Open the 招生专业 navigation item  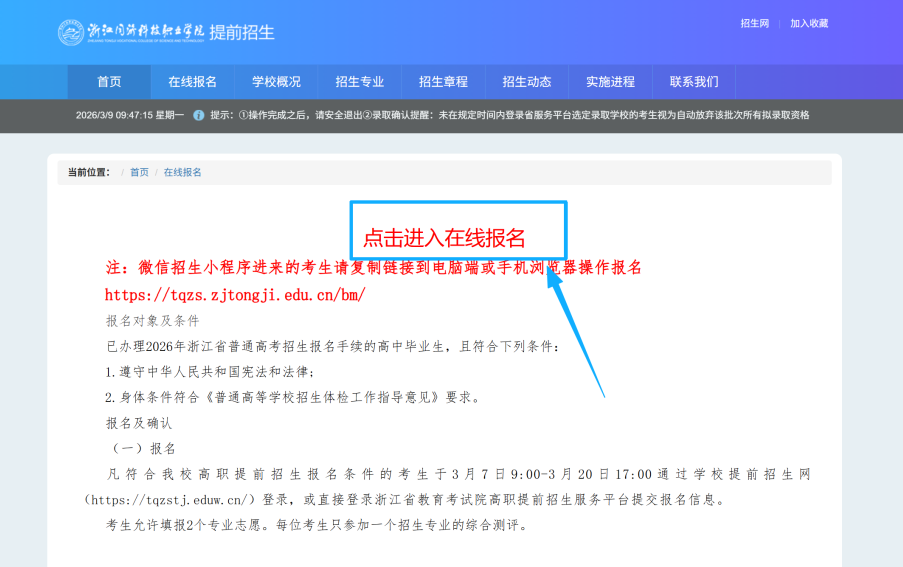tap(360, 82)
